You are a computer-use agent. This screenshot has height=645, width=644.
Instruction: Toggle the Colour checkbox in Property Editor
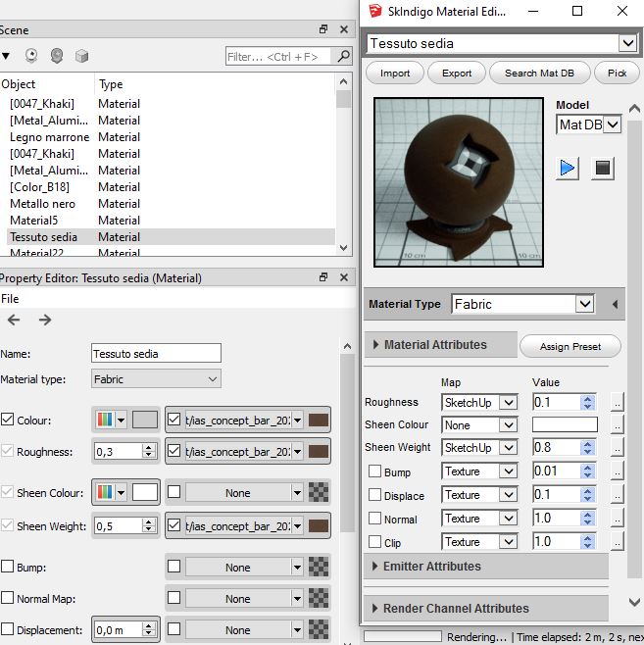(x=8, y=420)
